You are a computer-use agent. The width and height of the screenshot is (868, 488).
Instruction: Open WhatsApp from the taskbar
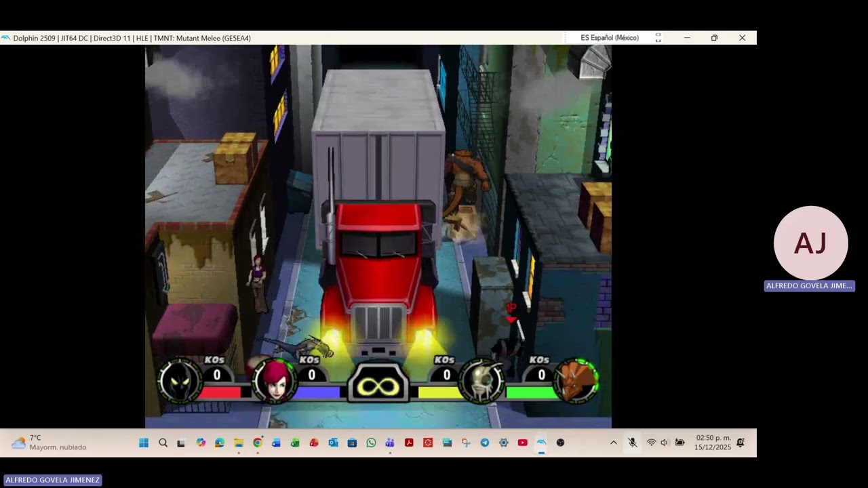click(x=371, y=443)
